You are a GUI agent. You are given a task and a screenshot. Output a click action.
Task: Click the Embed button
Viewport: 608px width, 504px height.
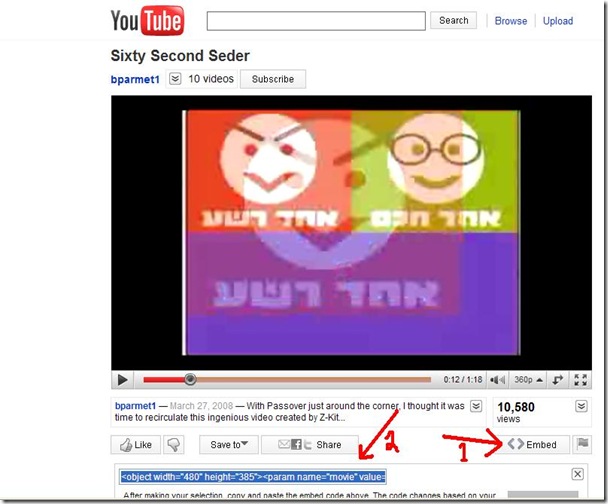click(x=533, y=444)
